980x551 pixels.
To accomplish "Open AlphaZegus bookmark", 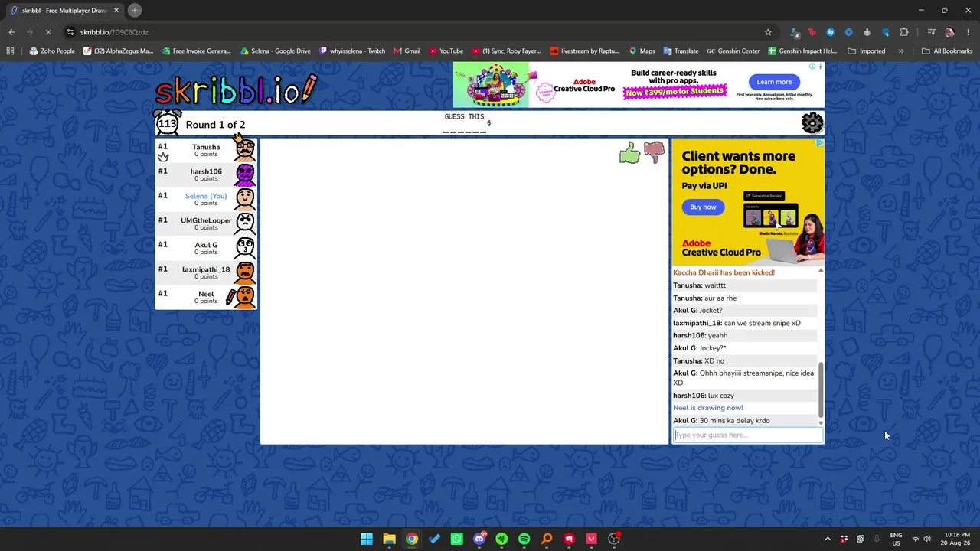I will [119, 51].
